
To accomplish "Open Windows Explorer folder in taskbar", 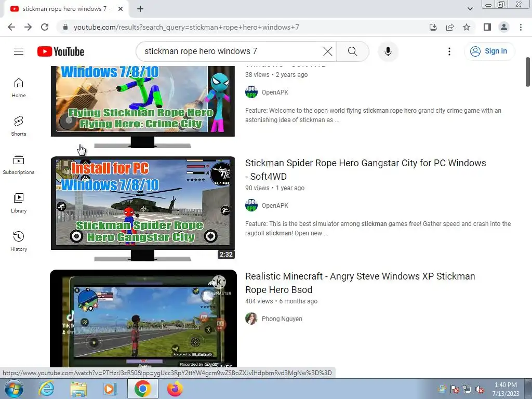I will (x=78, y=389).
